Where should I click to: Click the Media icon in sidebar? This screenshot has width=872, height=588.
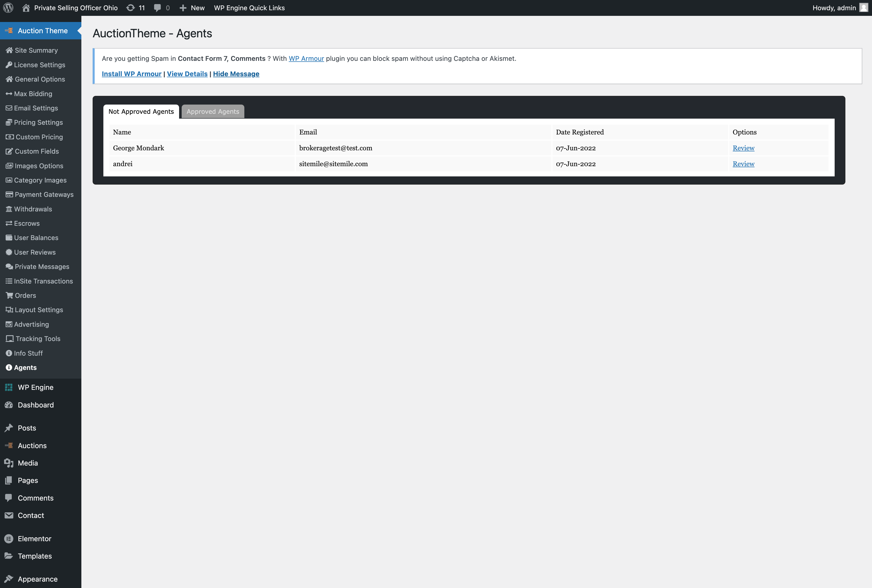point(9,463)
